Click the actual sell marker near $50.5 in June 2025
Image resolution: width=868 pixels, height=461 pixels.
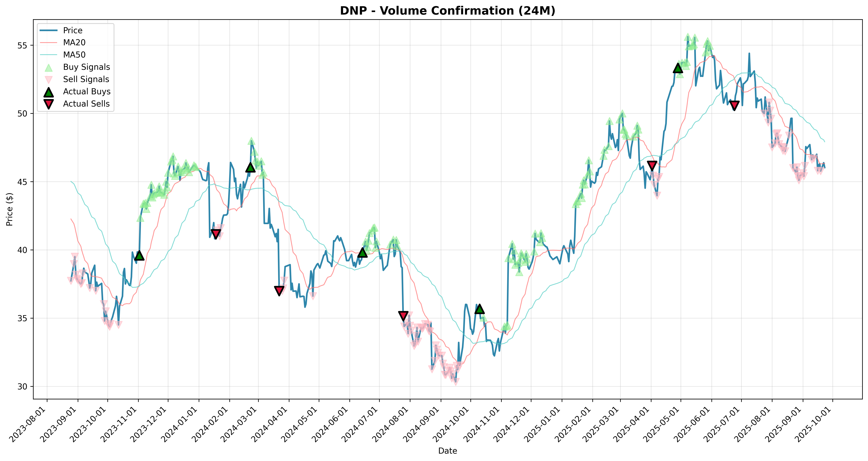[x=735, y=106]
